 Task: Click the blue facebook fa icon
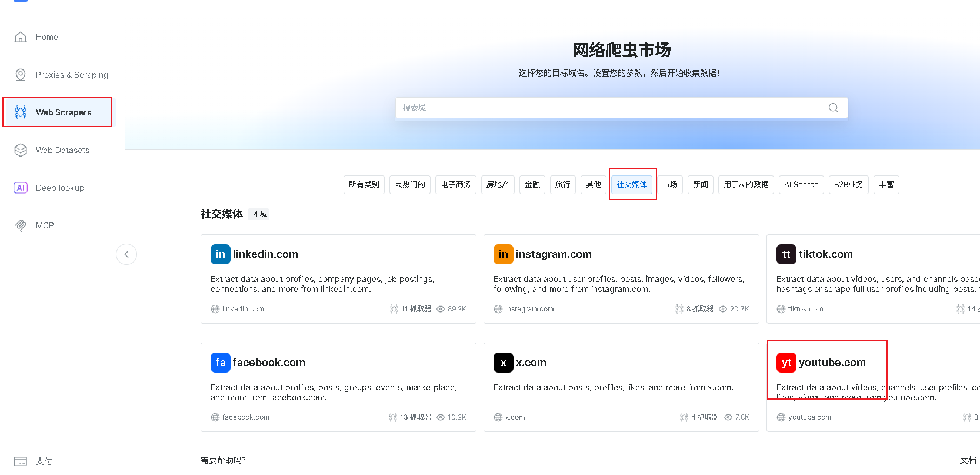tap(221, 363)
